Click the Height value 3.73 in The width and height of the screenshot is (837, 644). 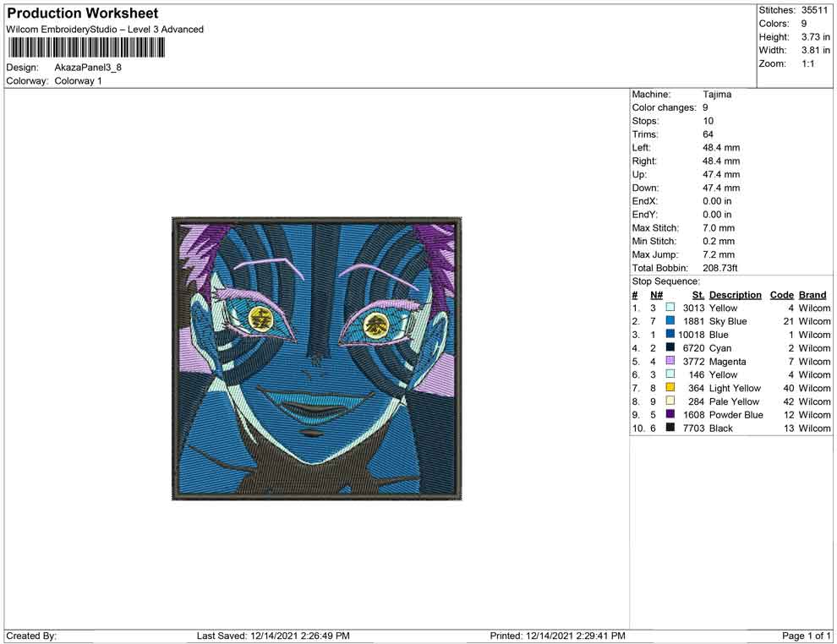click(815, 37)
